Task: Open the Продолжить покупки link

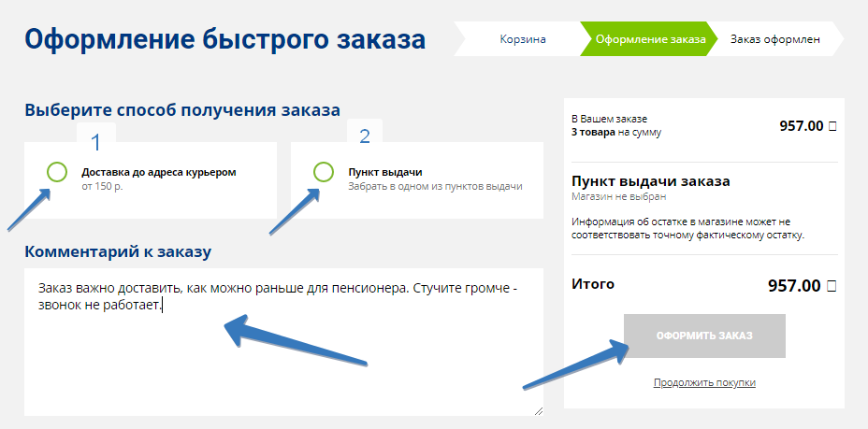Action: [x=704, y=382]
